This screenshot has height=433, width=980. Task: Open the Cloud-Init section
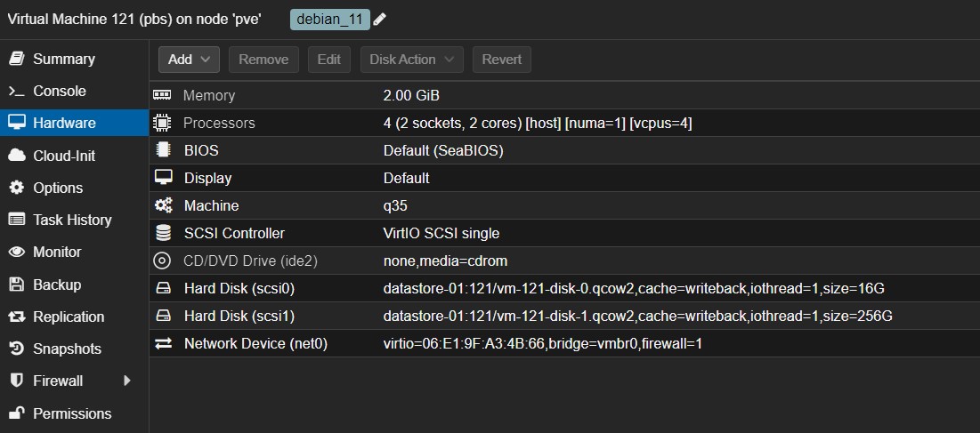63,156
